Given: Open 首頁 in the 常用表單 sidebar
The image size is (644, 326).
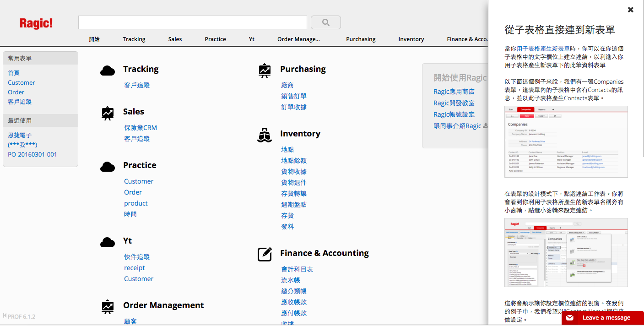Looking at the screenshot, I should 14,73.
